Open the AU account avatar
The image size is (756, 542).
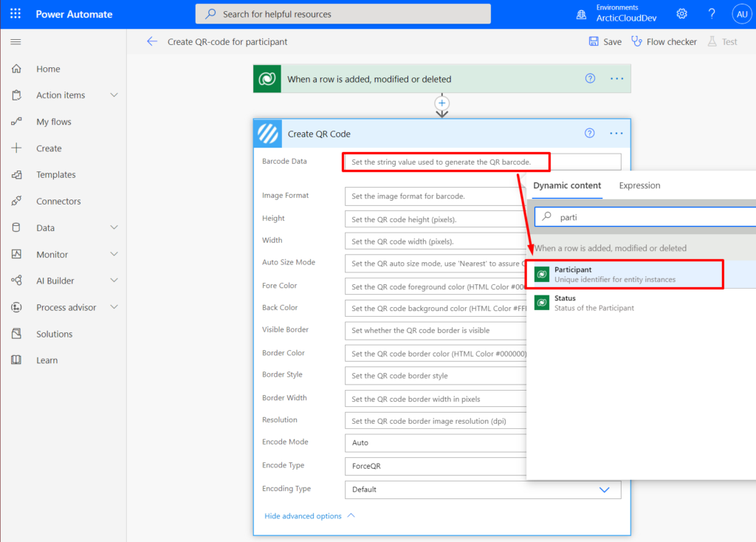pyautogui.click(x=742, y=14)
